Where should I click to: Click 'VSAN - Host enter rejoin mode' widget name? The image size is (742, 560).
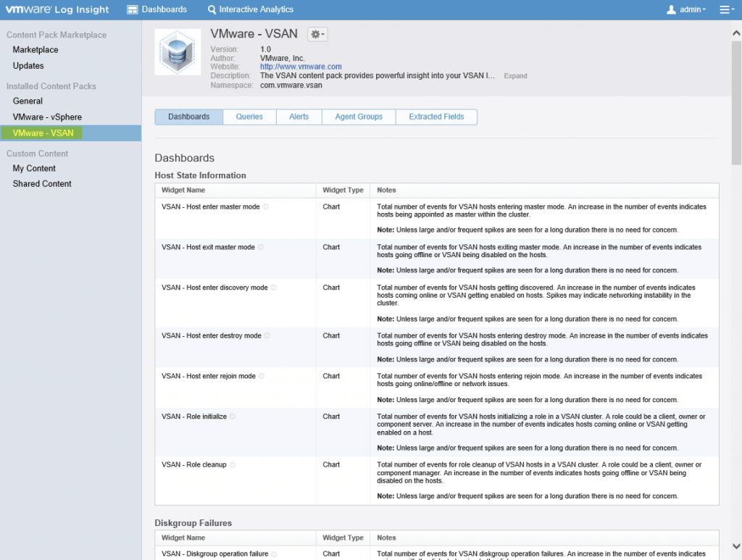click(x=209, y=376)
